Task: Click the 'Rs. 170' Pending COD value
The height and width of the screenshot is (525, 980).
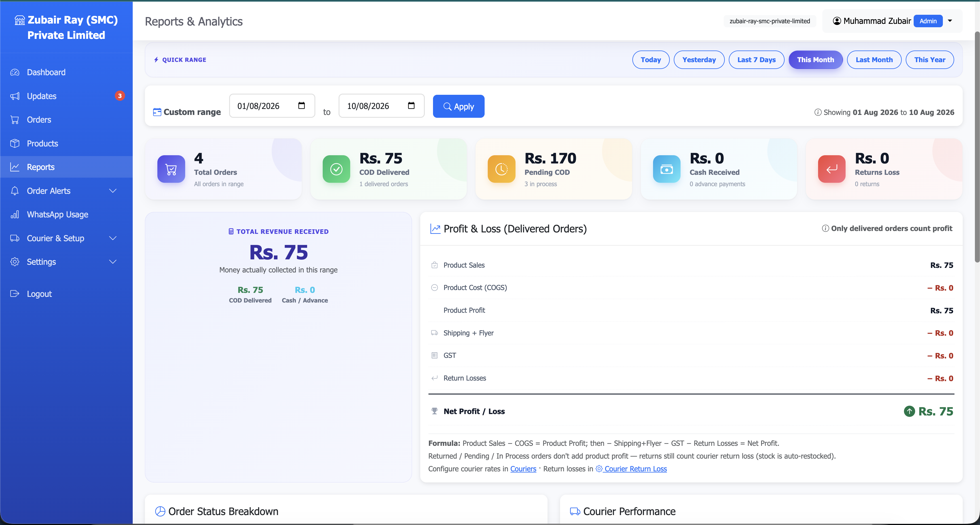Action: [550, 158]
